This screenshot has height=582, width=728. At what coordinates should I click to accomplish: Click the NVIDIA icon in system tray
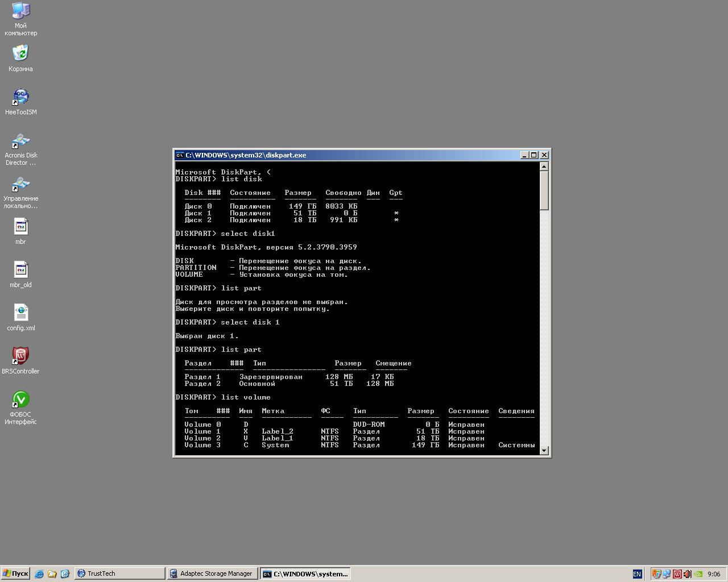698,574
